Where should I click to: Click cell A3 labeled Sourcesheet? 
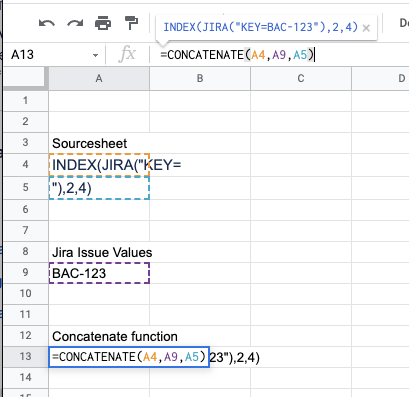[99, 143]
